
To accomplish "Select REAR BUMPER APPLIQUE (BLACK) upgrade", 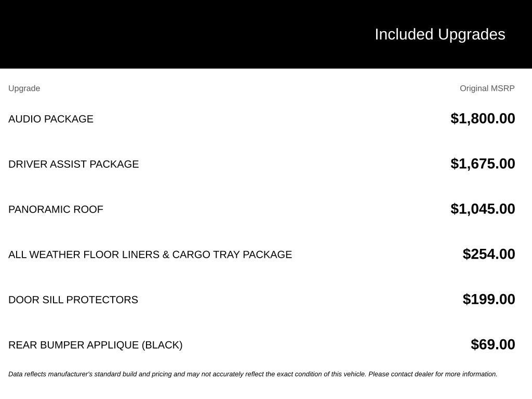I will coord(96,345).
